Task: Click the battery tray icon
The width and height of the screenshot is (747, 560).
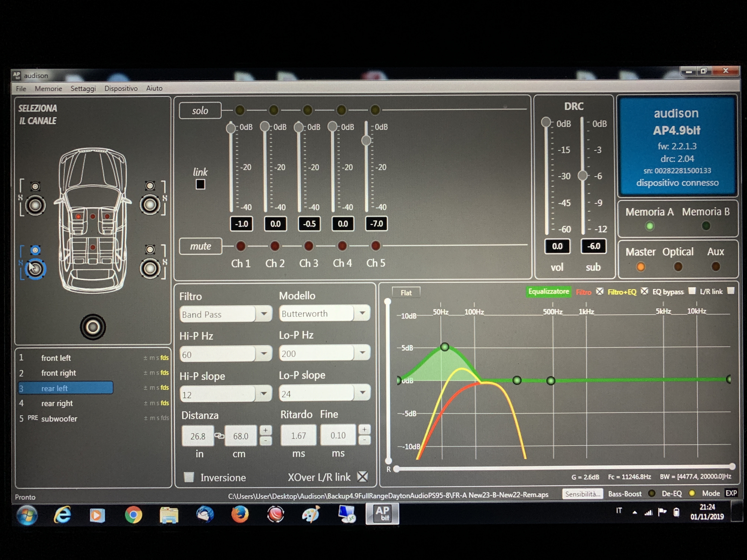Action: pyautogui.click(x=676, y=512)
